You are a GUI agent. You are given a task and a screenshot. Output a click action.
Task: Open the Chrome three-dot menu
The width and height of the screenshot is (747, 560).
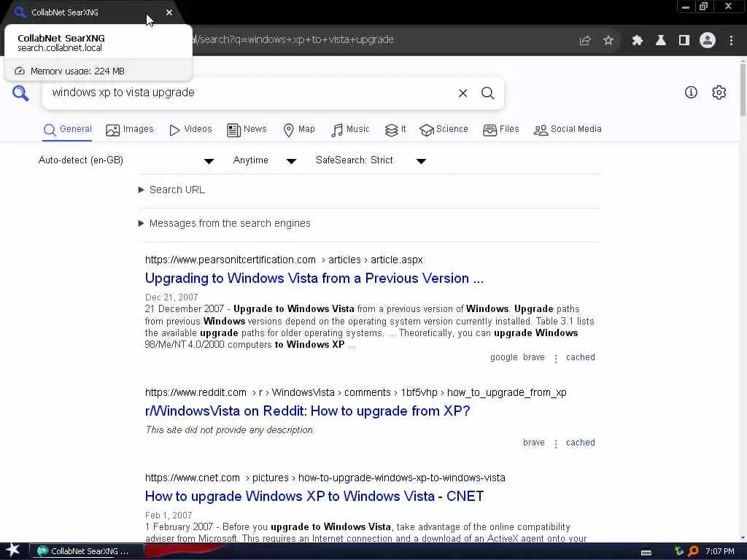[x=731, y=41]
